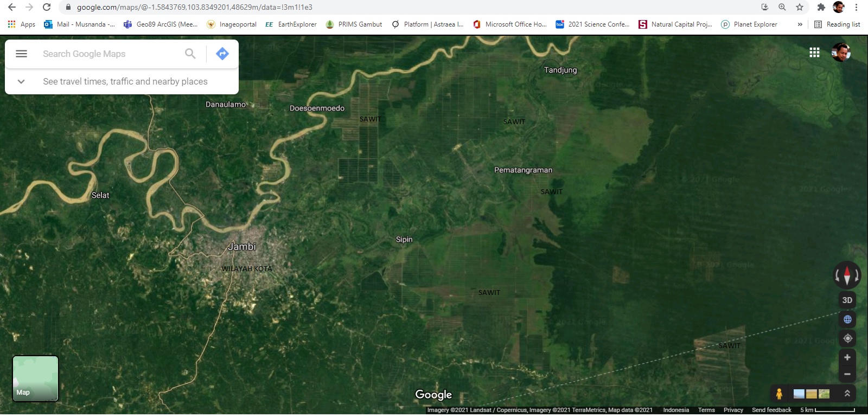Image resolution: width=868 pixels, height=418 pixels.
Task: Open Directions with the blue arrow icon
Action: point(222,54)
